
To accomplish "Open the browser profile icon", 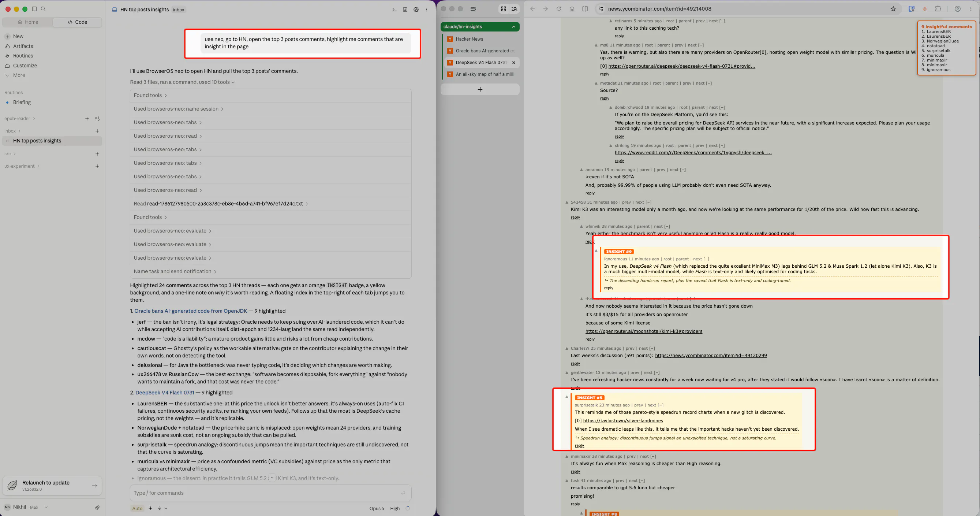I will (x=958, y=9).
